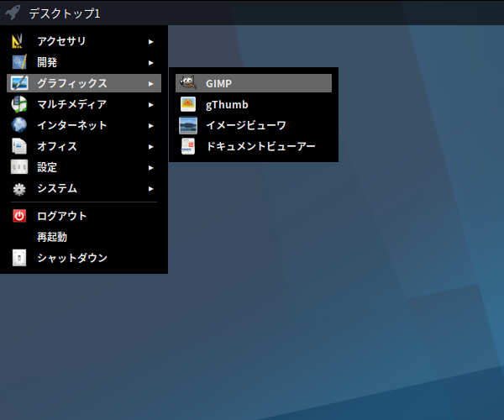Open the 設定 menu entry
Screen dimensions: 504x420
pos(84,167)
